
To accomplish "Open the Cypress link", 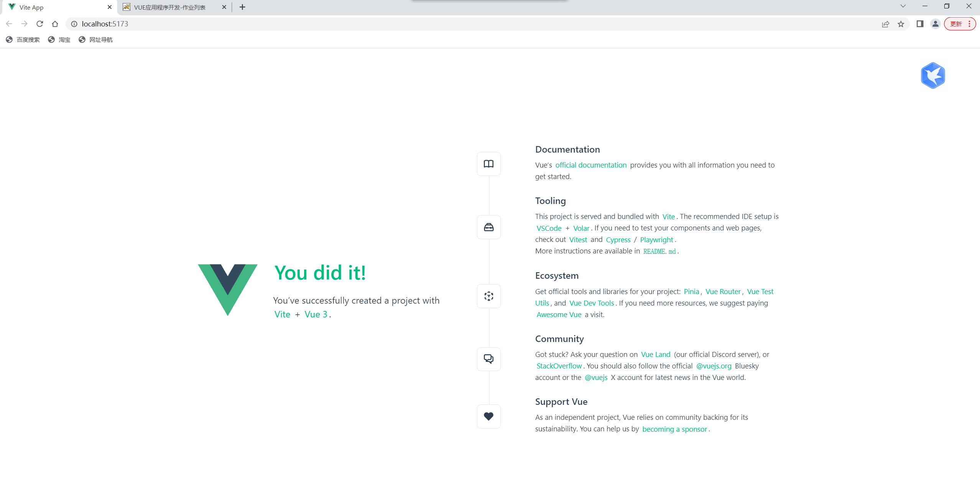I will 618,240.
